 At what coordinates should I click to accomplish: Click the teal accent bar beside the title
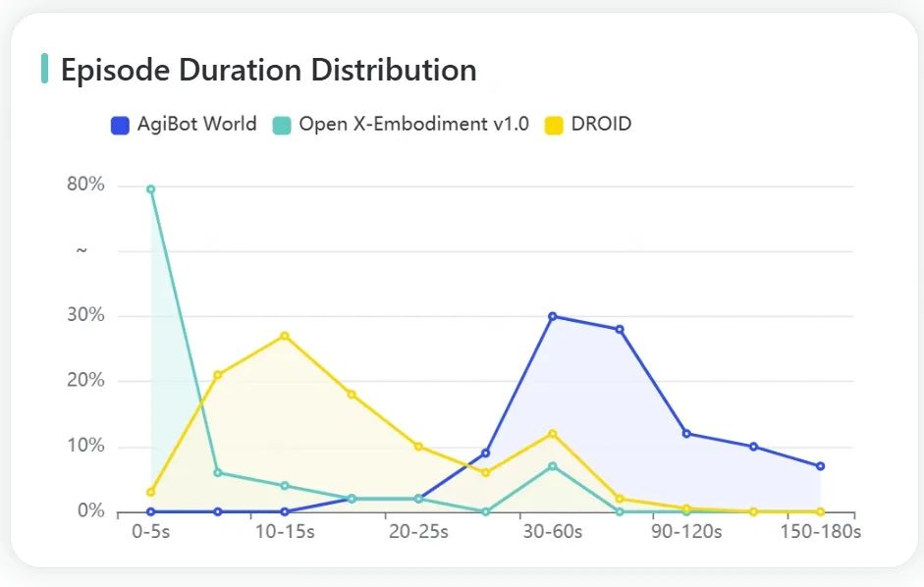pos(42,70)
